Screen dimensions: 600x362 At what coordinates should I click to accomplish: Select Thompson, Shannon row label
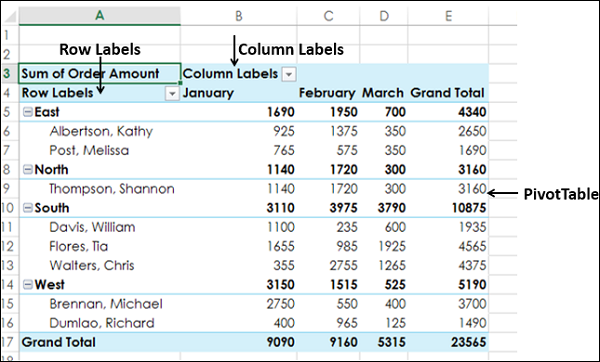point(112,189)
